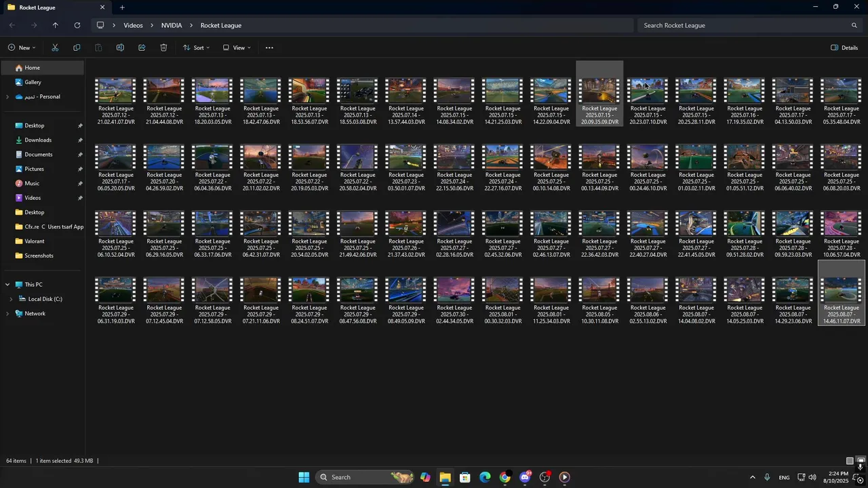Open the Valorant folder in sidebar
Image resolution: width=868 pixels, height=488 pixels.
pyautogui.click(x=43, y=241)
